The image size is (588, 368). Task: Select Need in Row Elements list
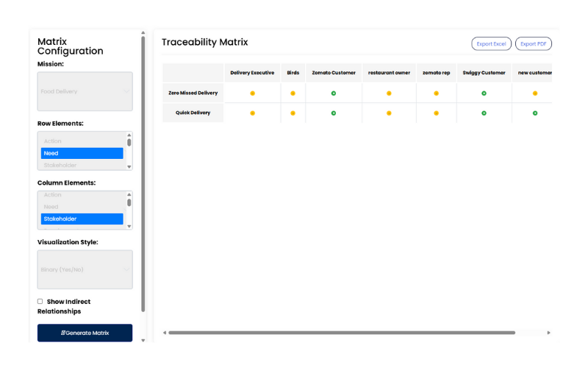point(82,153)
